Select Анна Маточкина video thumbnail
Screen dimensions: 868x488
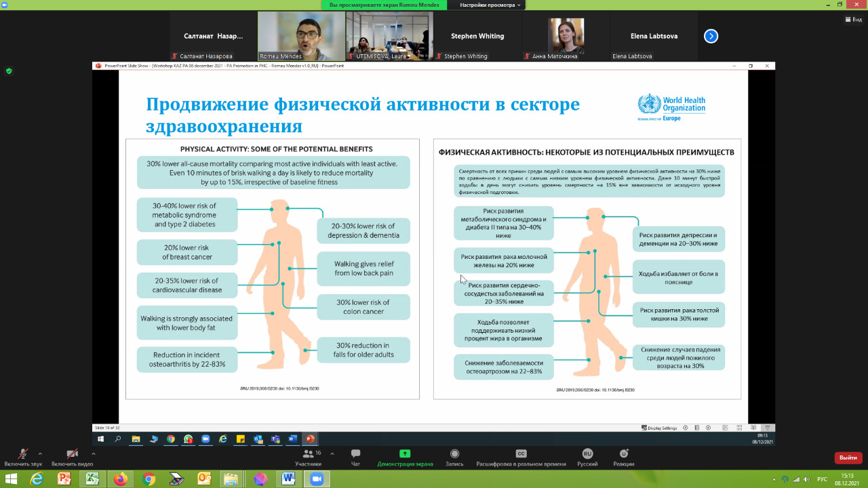[566, 36]
